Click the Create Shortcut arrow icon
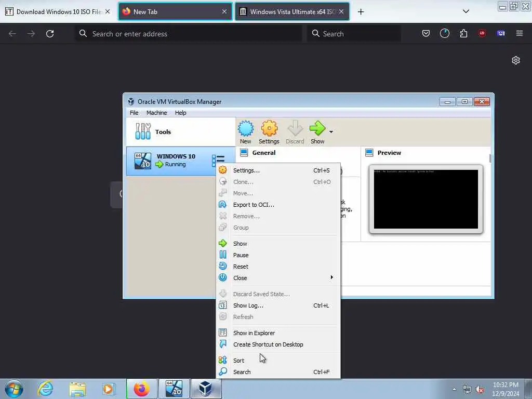 pyautogui.click(x=223, y=344)
